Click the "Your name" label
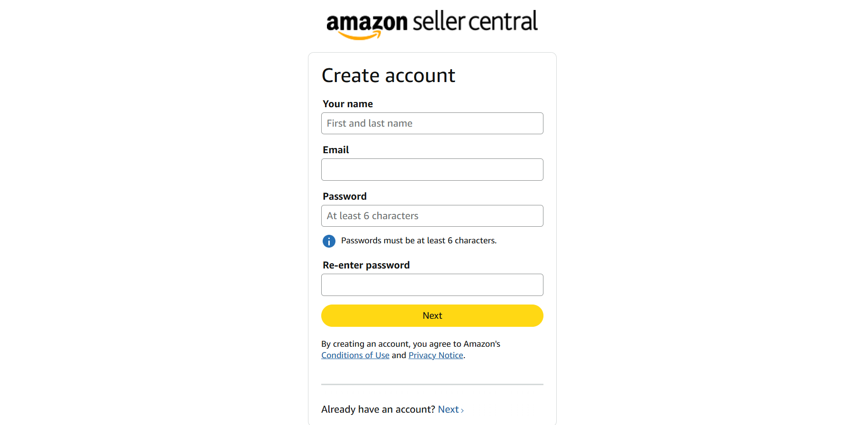 [348, 104]
